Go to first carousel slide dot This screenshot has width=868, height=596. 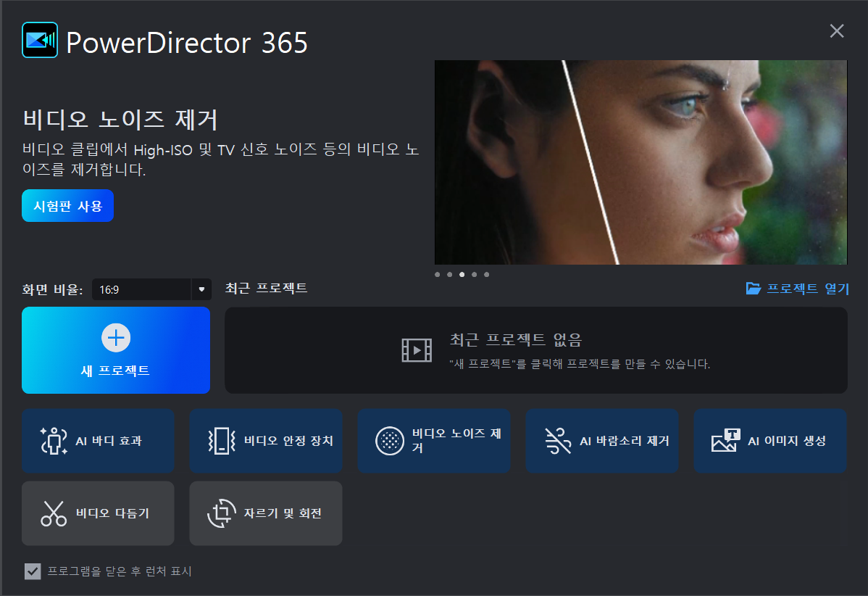click(438, 274)
